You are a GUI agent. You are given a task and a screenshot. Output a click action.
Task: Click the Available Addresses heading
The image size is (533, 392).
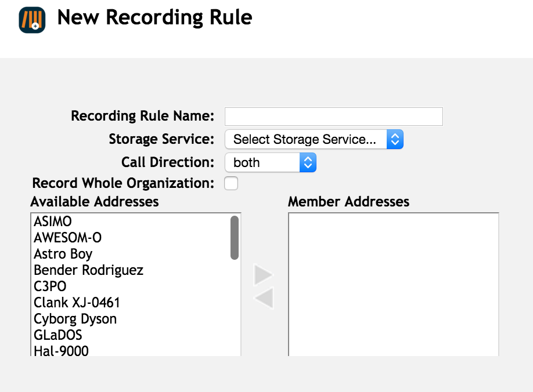tap(94, 201)
